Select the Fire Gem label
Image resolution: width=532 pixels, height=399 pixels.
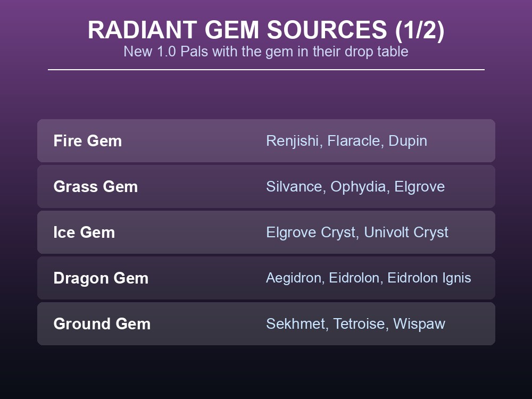(88, 141)
